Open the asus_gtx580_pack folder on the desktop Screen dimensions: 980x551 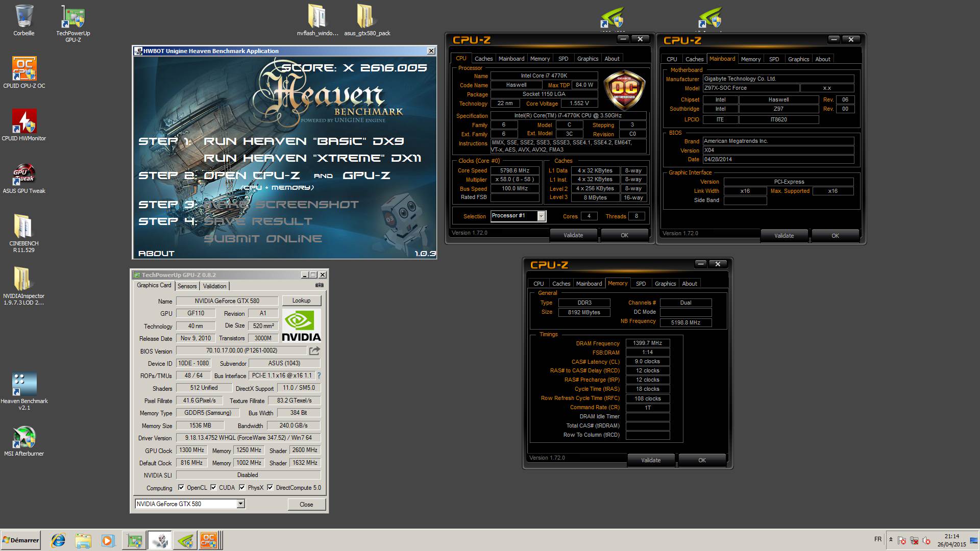pos(367,20)
